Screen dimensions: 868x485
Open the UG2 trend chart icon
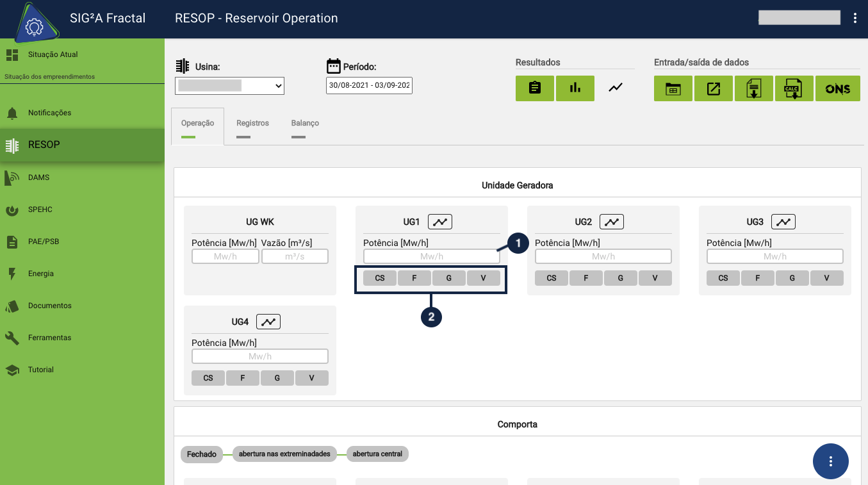[611, 222]
